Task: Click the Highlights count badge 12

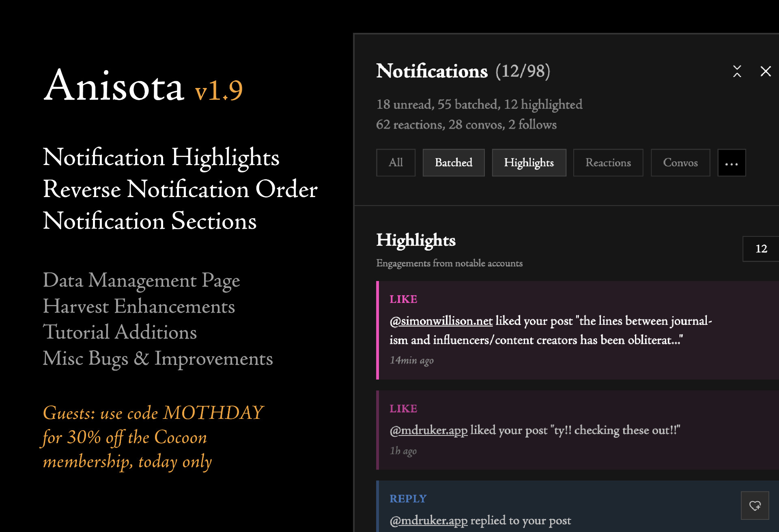Action: coord(761,249)
